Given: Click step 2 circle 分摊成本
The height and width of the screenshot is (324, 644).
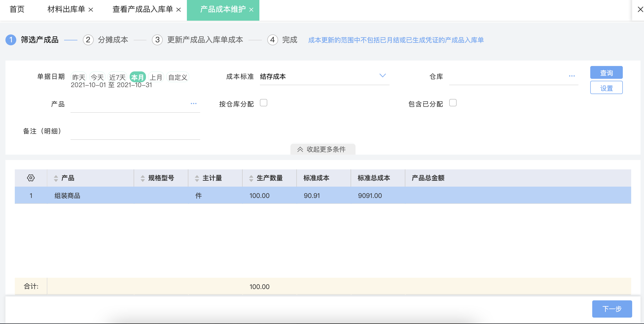Looking at the screenshot, I should pos(88,40).
